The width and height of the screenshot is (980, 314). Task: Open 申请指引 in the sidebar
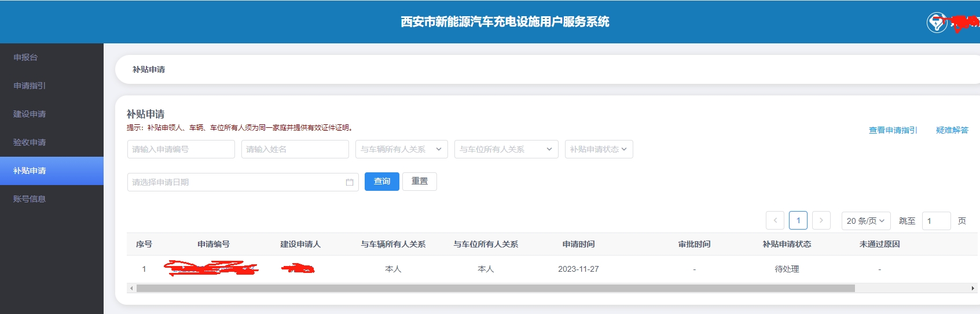pyautogui.click(x=30, y=86)
